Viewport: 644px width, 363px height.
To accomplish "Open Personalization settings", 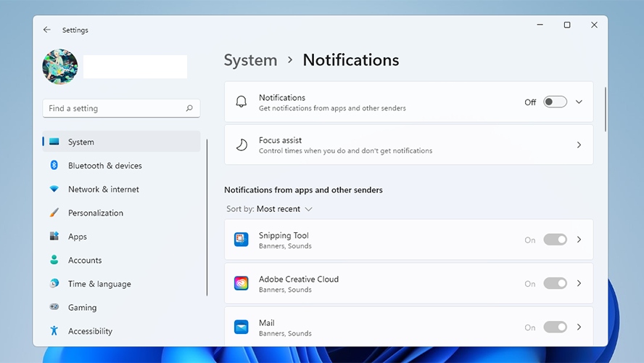I will (x=121, y=213).
